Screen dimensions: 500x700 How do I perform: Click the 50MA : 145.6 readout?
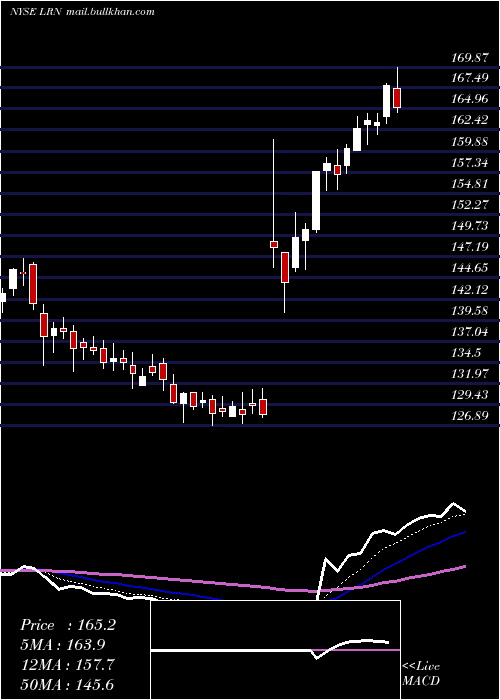pos(67,684)
